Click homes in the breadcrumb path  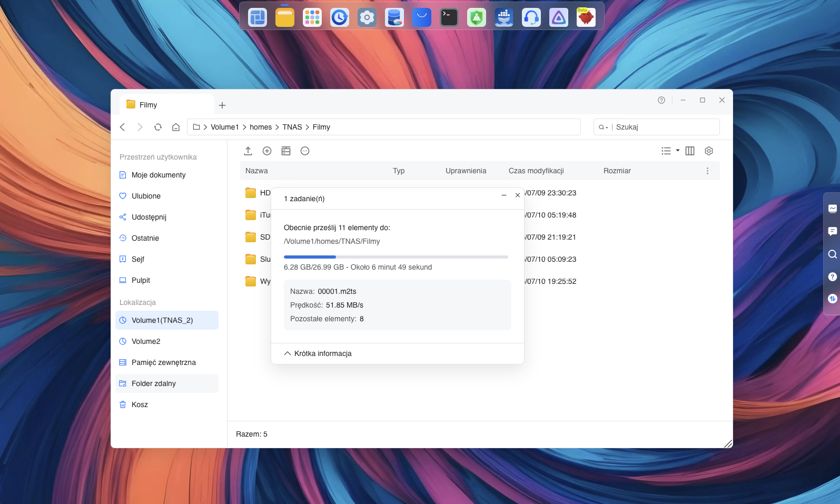coord(261,127)
